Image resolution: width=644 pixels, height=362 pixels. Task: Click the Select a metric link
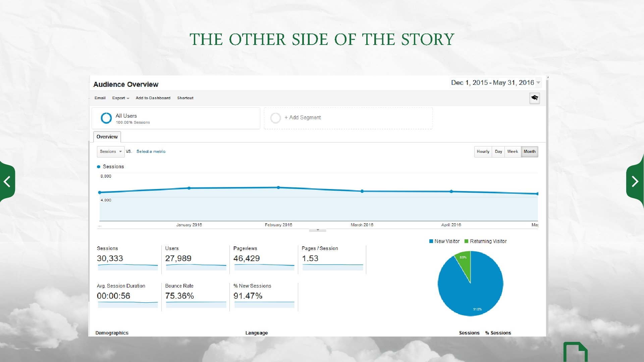tap(151, 152)
